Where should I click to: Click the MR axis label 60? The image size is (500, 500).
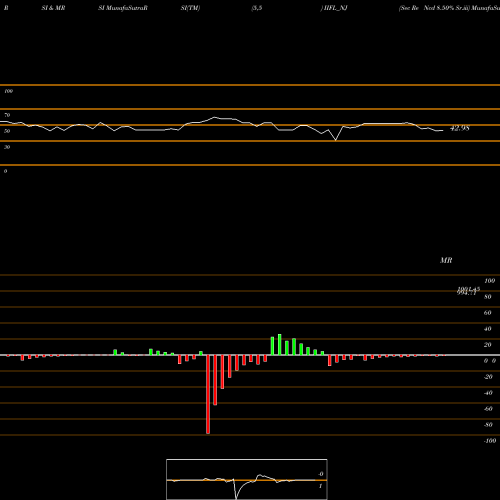[488, 313]
